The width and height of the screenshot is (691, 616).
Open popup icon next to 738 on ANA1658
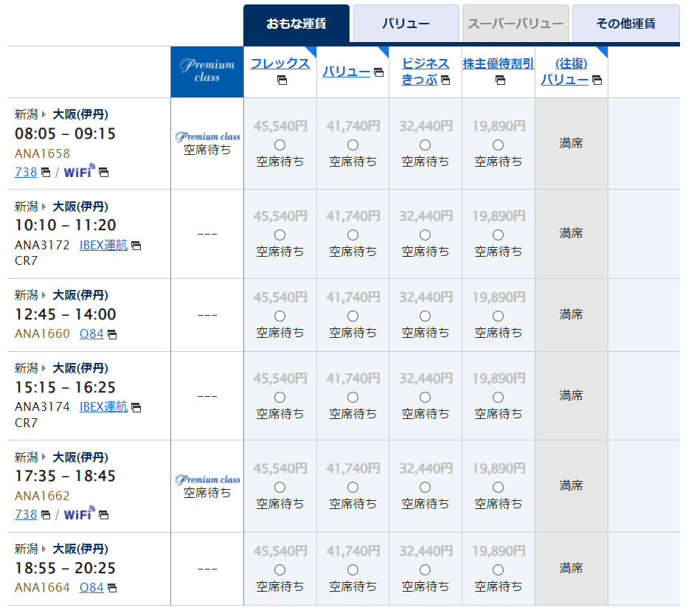click(46, 173)
